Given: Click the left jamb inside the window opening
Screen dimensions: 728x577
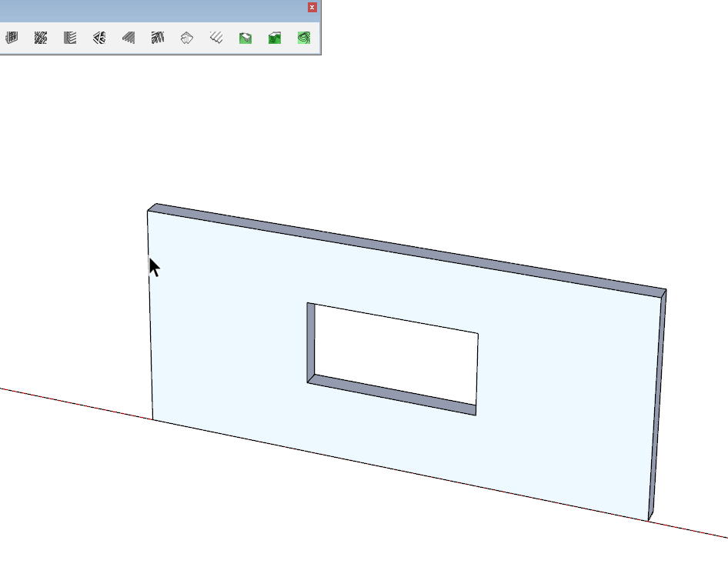Looking at the screenshot, I should click(311, 342).
